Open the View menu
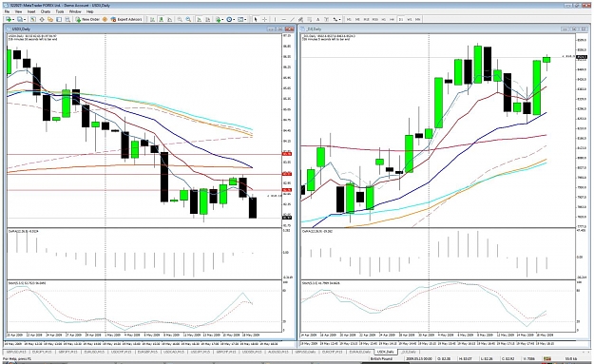This screenshot has height=364, width=594. pos(18,11)
